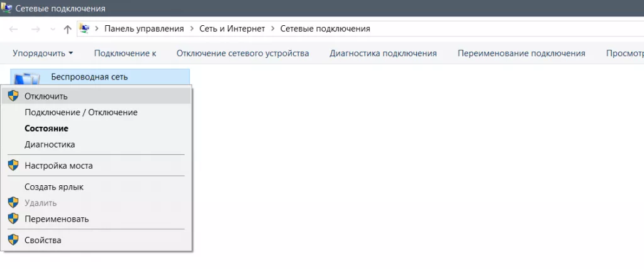Open Сеть и Интернет breadcrumb

click(232, 29)
